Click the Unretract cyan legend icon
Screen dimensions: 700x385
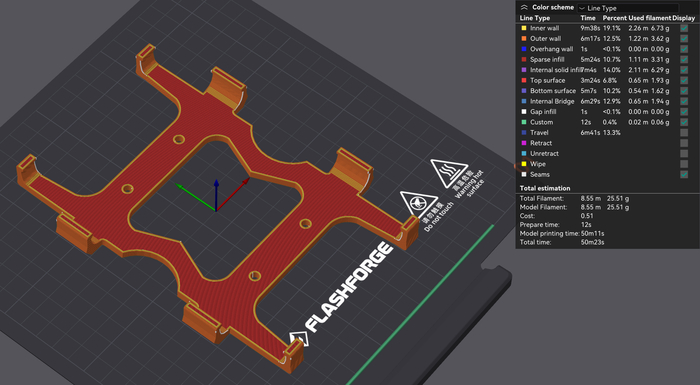tap(524, 153)
